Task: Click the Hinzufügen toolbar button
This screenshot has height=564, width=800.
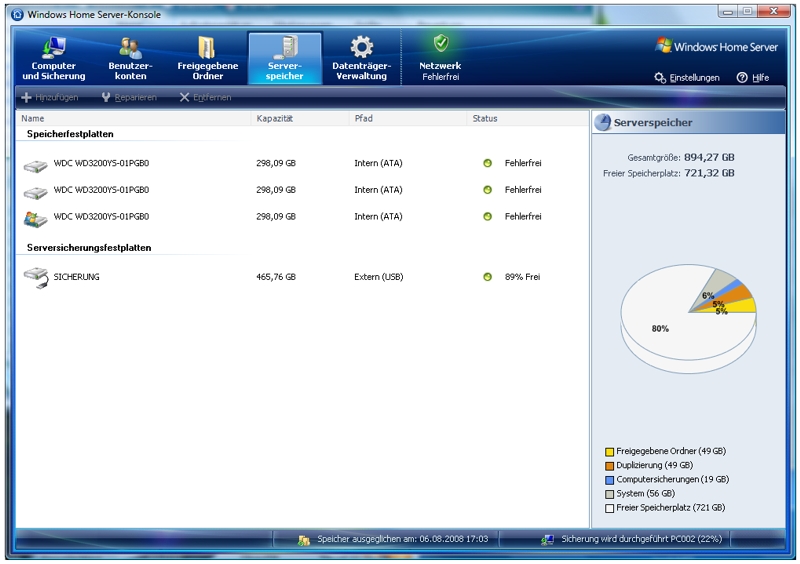Action: pyautogui.click(x=50, y=97)
